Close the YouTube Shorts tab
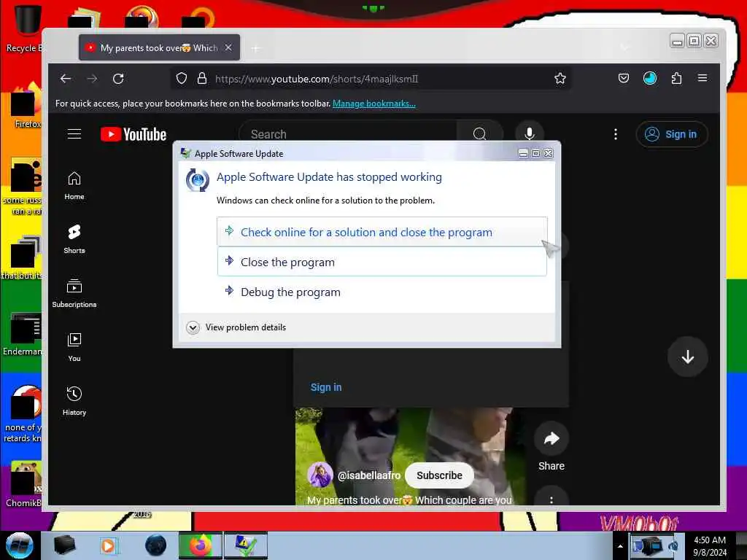The height and width of the screenshot is (560, 747). pos(228,47)
